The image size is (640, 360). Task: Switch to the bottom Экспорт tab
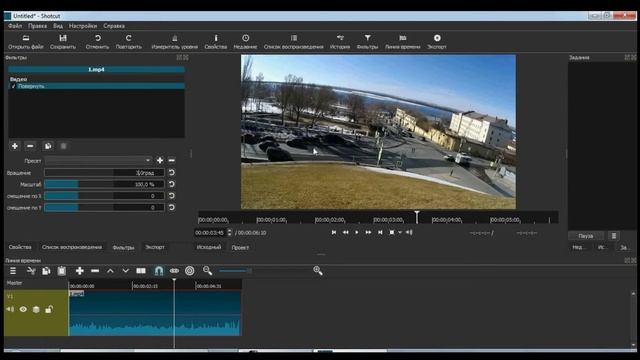[155, 247]
